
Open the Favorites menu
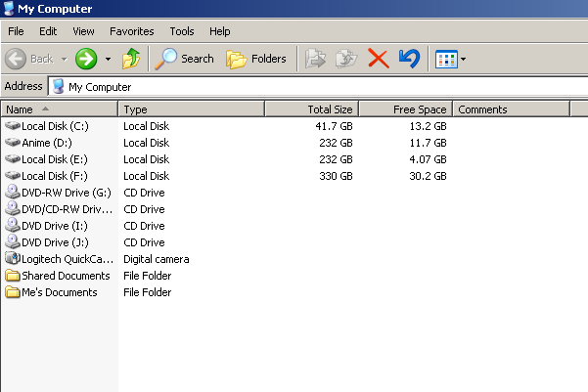click(131, 31)
